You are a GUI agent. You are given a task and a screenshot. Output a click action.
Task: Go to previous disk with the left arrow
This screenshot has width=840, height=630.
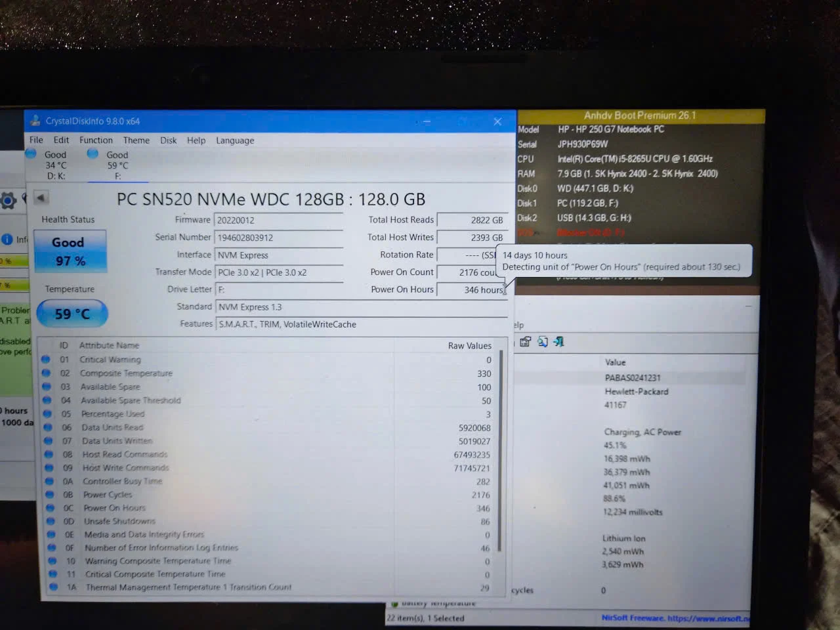(41, 198)
